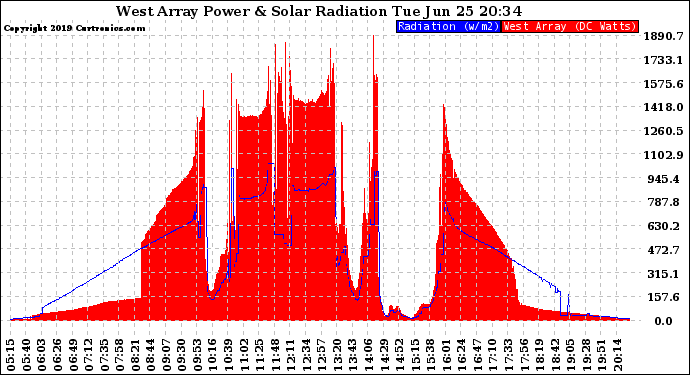Click the x-axis time label 08:44
The width and height of the screenshot is (690, 375).
(150, 355)
